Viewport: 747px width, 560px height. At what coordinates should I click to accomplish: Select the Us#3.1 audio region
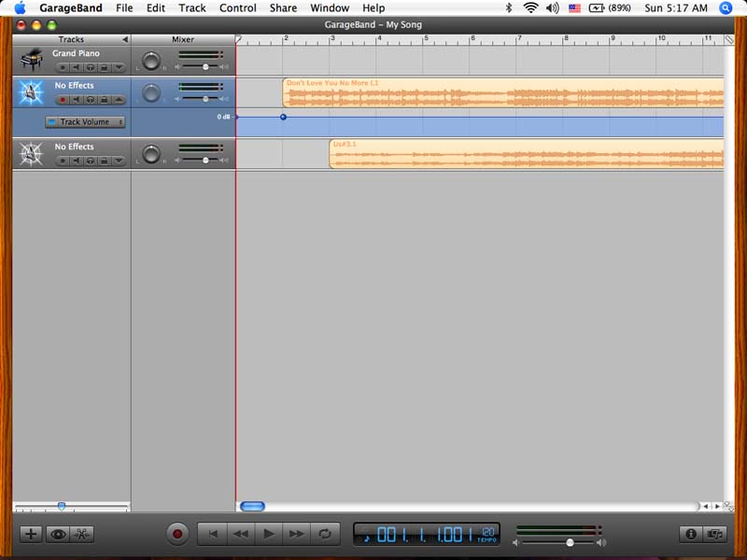[x=527, y=154]
